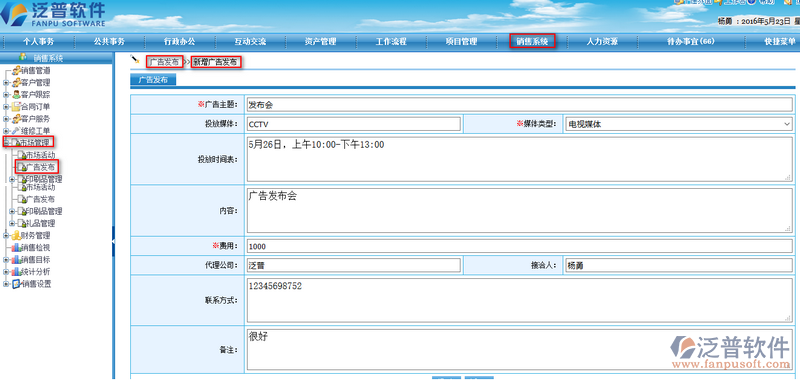
Task: Collapse the 市场管理 tree node
Action: click(x=6, y=142)
